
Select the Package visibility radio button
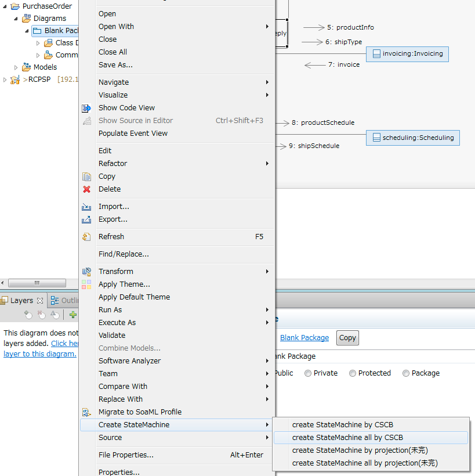pyautogui.click(x=406, y=373)
